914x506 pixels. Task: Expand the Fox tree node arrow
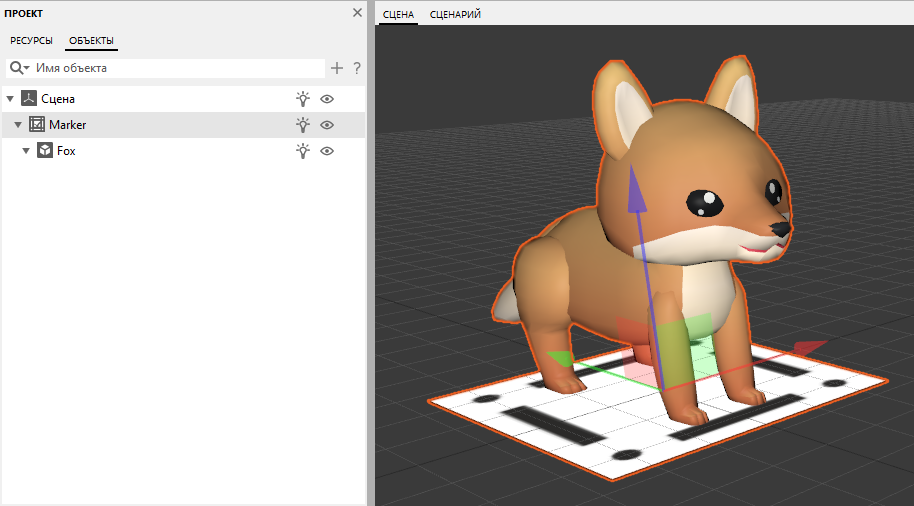point(26,151)
